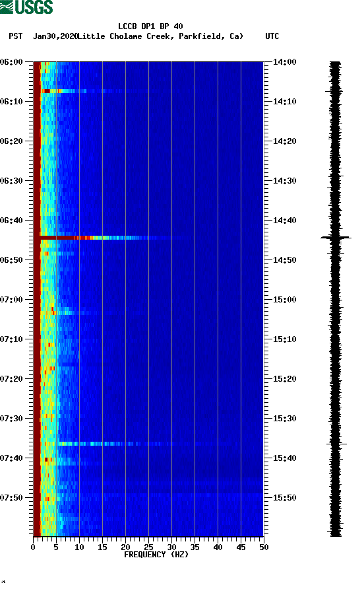This screenshot has width=364, height=589.
Task: Click the largest spike on the seismogram trace
Action: pos(336,238)
